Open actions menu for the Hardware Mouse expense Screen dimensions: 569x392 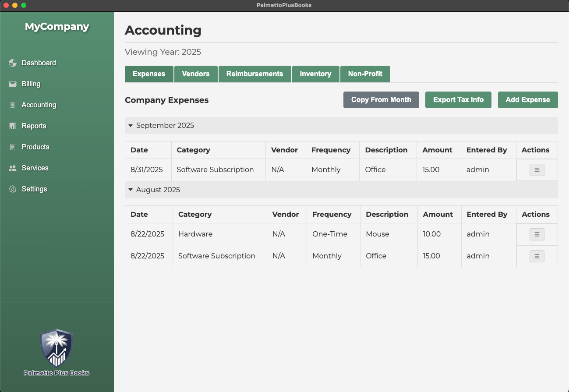click(x=537, y=234)
